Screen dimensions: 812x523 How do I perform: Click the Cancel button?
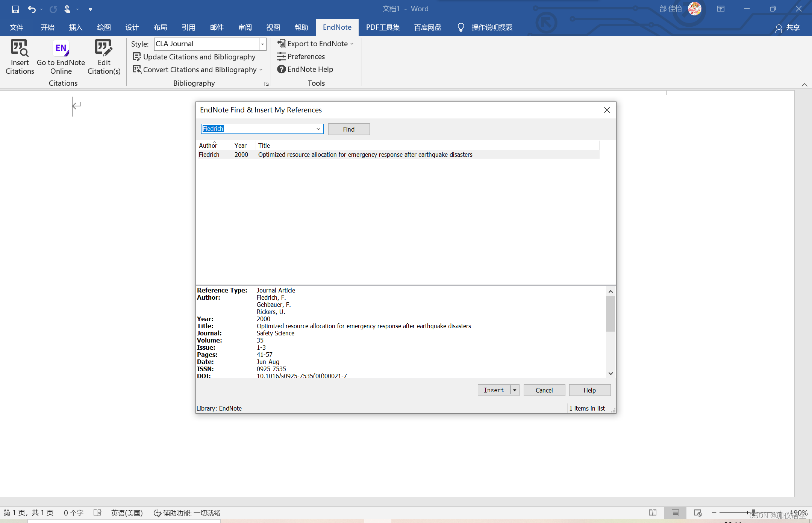pos(544,390)
